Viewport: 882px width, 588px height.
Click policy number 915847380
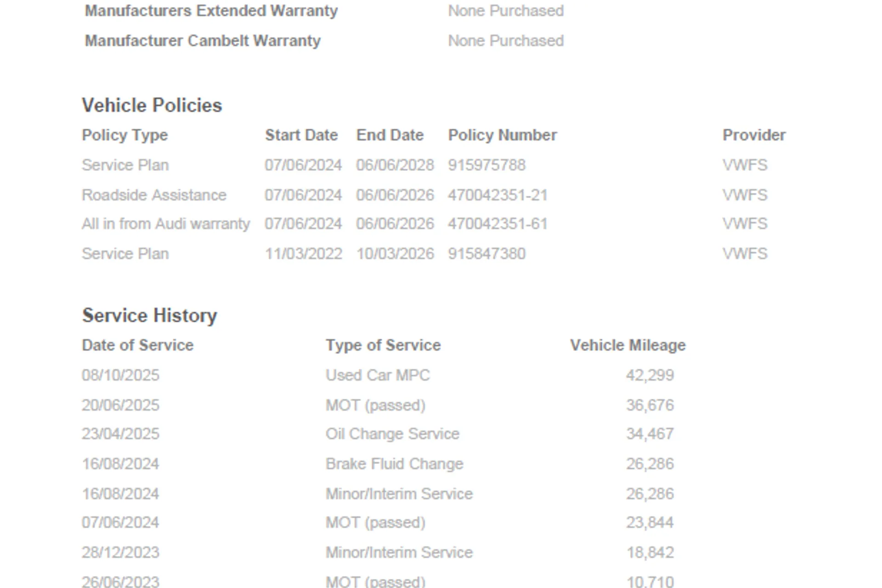point(486,254)
